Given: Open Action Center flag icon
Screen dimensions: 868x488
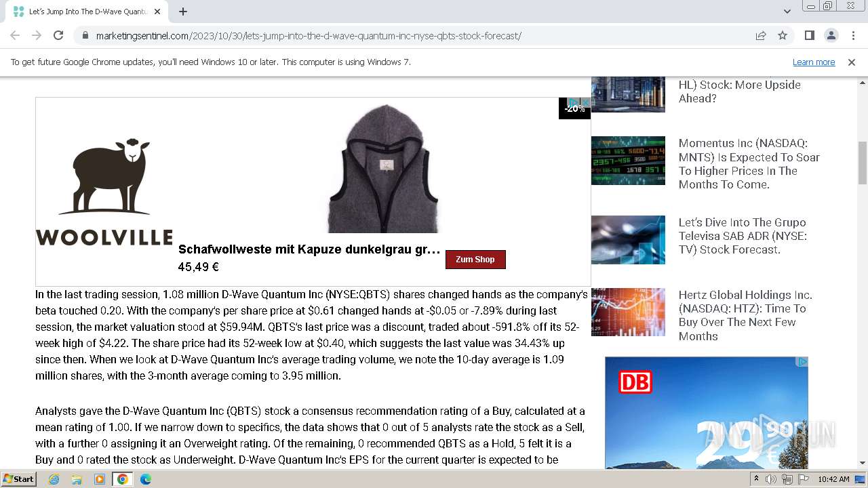Looking at the screenshot, I should tap(804, 479).
